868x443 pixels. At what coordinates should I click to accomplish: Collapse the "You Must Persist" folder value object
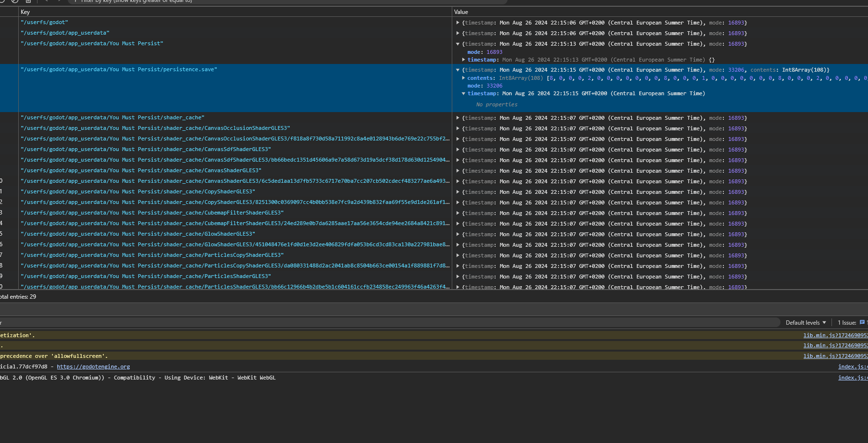tap(458, 44)
